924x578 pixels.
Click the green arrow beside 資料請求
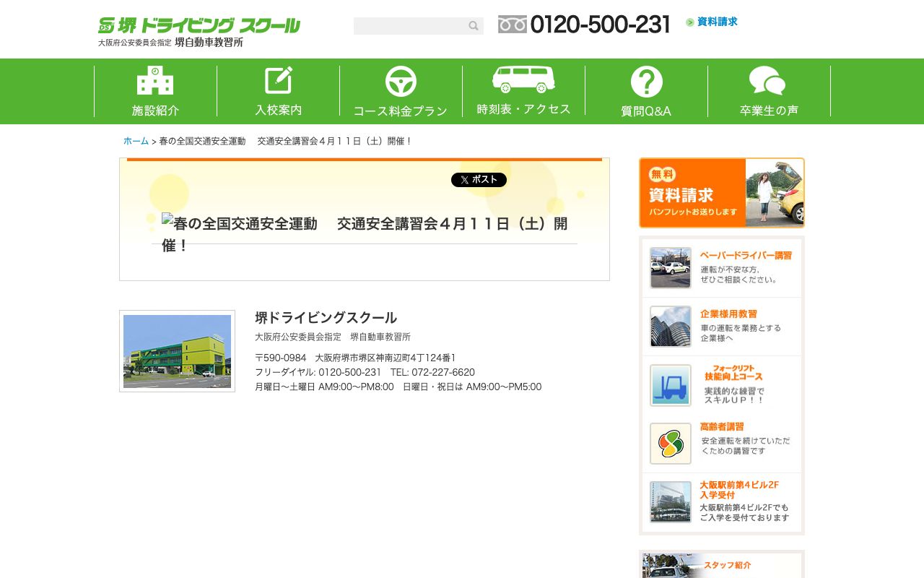click(689, 22)
